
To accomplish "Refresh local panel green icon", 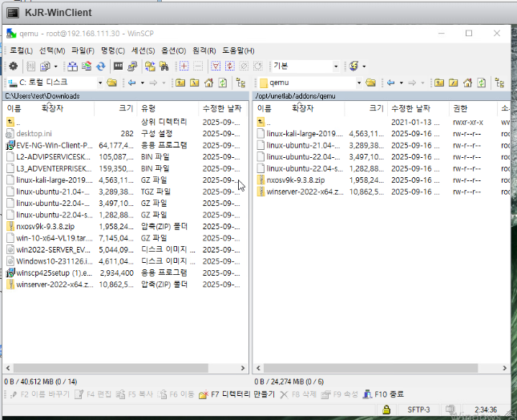I will click(223, 83).
